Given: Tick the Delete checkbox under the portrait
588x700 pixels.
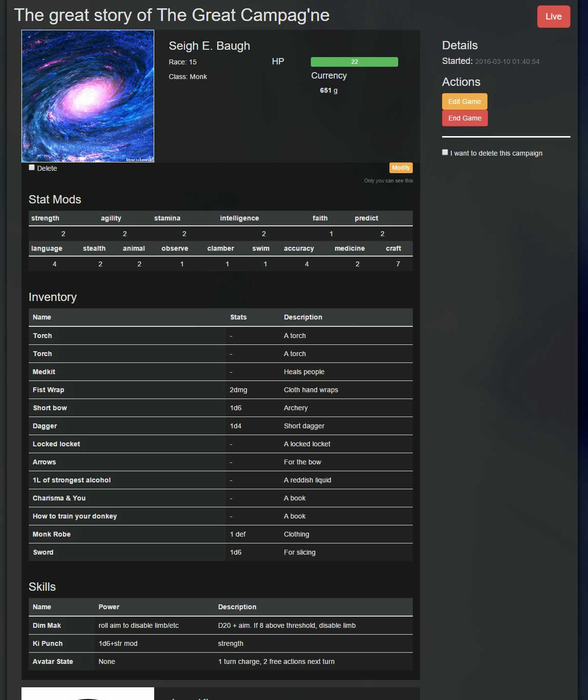Looking at the screenshot, I should tap(32, 168).
